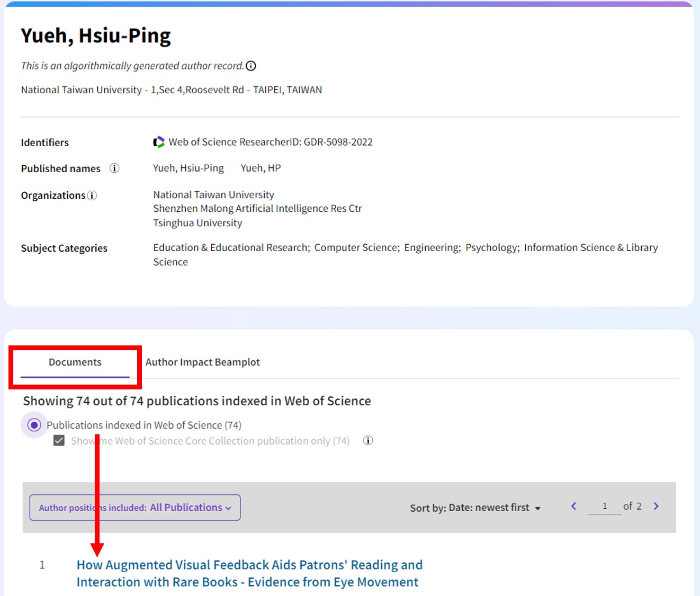
Task: Click Shenzhen Malong Artificial Intelligence Res Ctr
Action: 257,209
